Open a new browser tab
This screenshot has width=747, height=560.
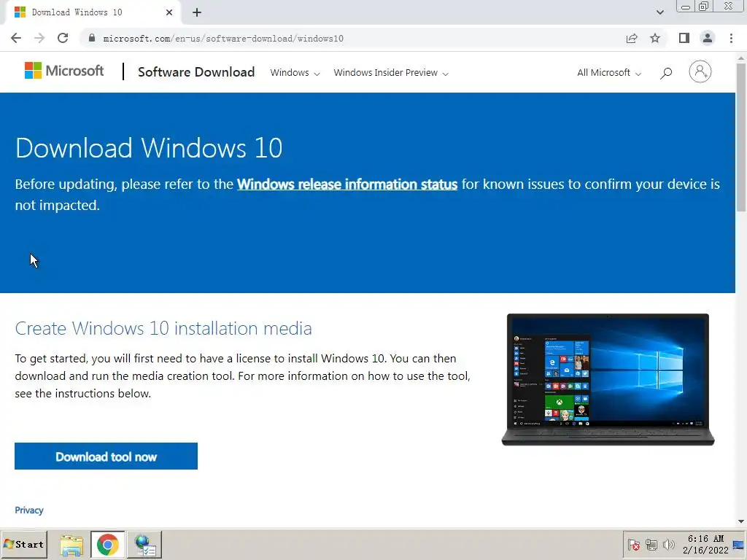197,12
